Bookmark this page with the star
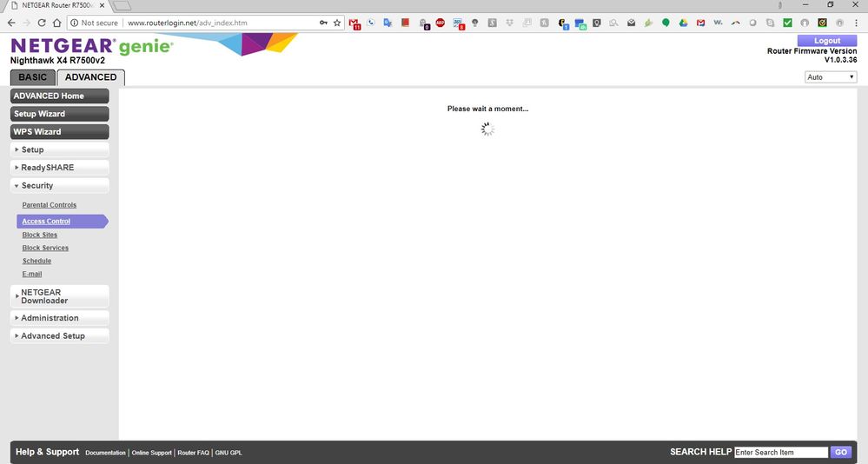Image resolution: width=868 pixels, height=464 pixels. pos(337,23)
